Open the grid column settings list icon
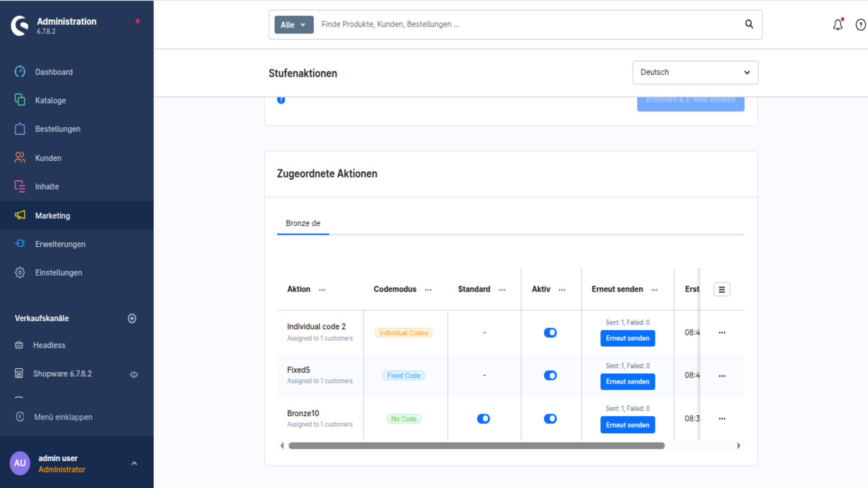The height and width of the screenshot is (488, 868). 722,290
